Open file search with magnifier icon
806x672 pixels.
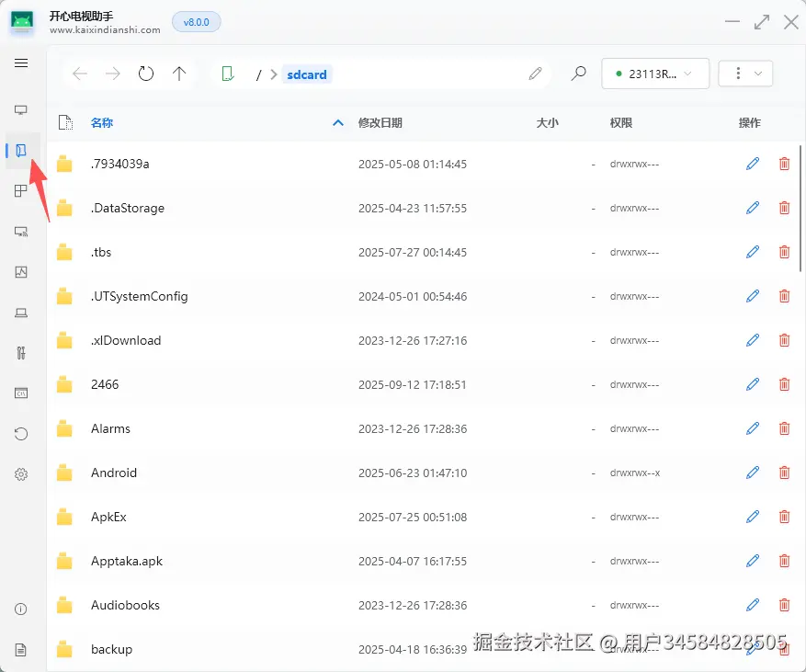point(578,74)
